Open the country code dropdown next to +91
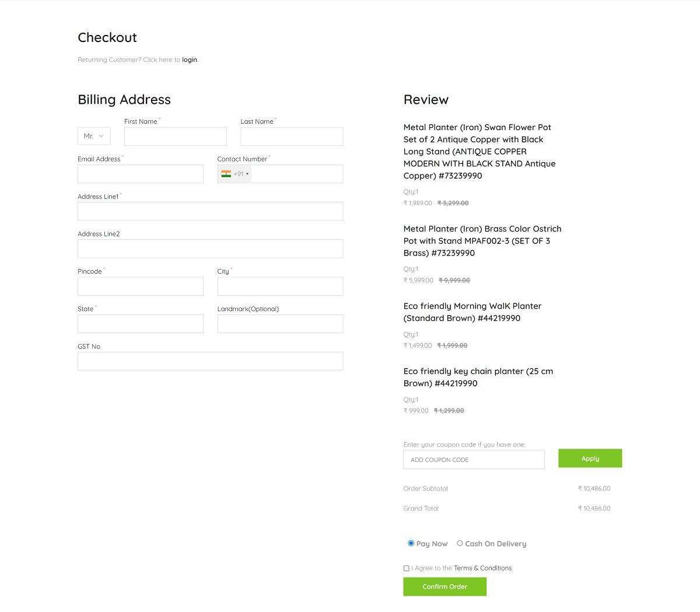Image resolution: width=700 pixels, height=612 pixels. tap(246, 173)
